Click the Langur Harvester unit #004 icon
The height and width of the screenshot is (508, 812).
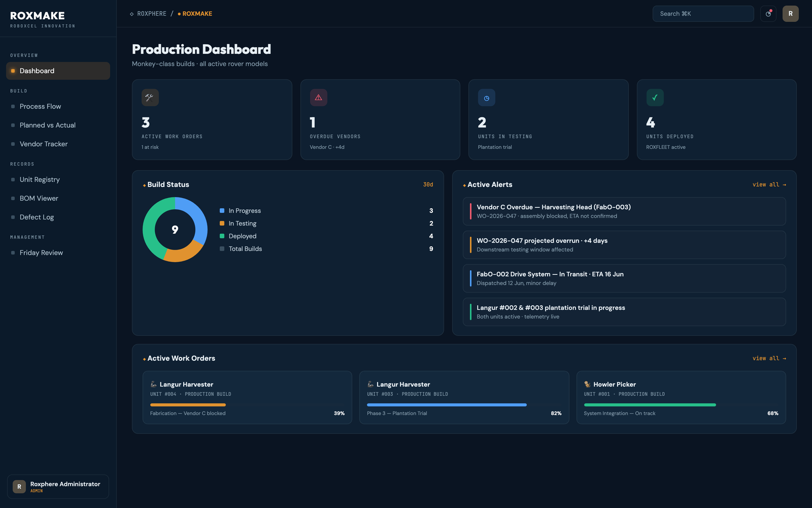click(x=154, y=384)
